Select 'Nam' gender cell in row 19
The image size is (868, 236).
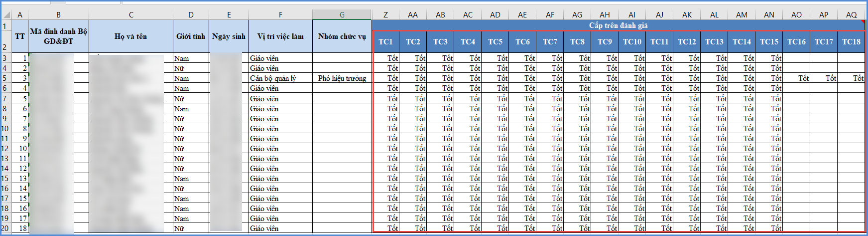pyautogui.click(x=191, y=218)
